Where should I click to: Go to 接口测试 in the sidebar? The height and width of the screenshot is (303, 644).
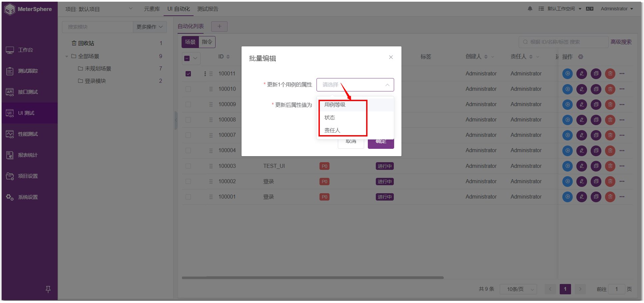click(29, 92)
